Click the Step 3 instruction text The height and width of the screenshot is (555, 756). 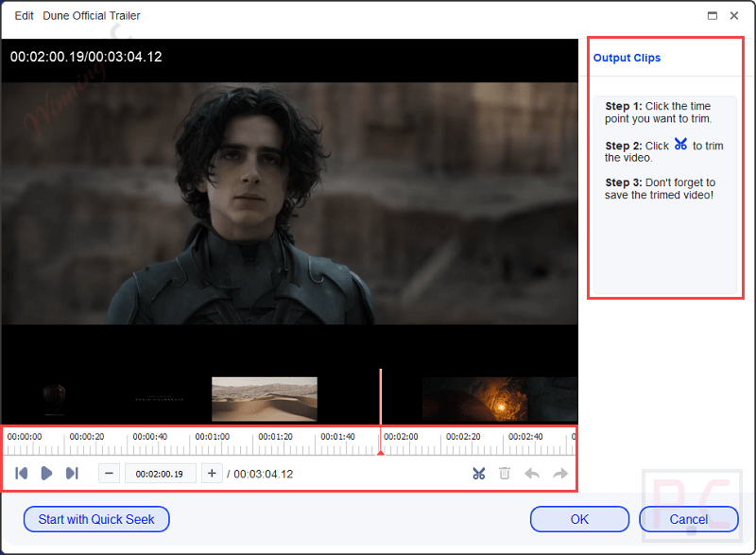660,188
